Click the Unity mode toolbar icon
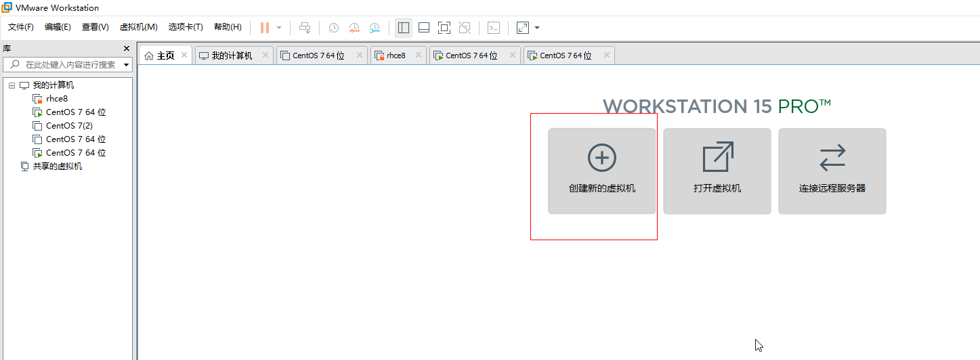Image resolution: width=980 pixels, height=360 pixels. (x=465, y=28)
